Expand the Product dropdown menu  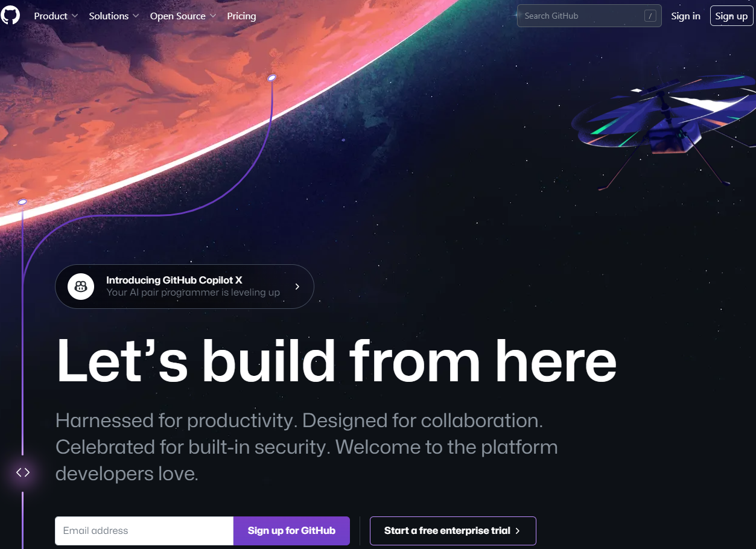pyautogui.click(x=56, y=16)
